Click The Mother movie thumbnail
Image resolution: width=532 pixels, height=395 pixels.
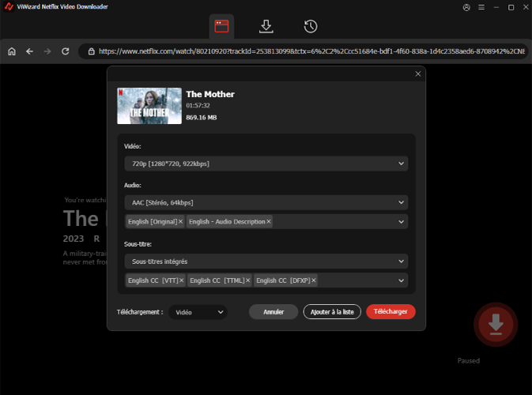[149, 105]
